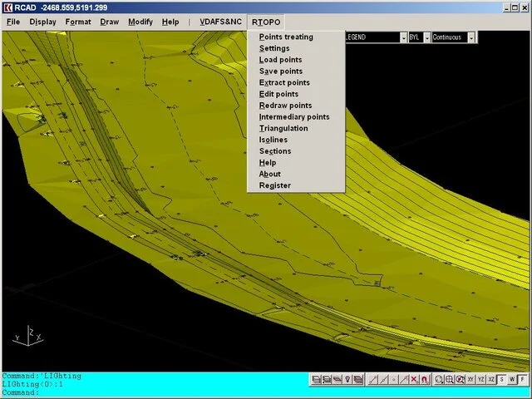Select Triangulation from the RTOPO menu

coord(283,128)
